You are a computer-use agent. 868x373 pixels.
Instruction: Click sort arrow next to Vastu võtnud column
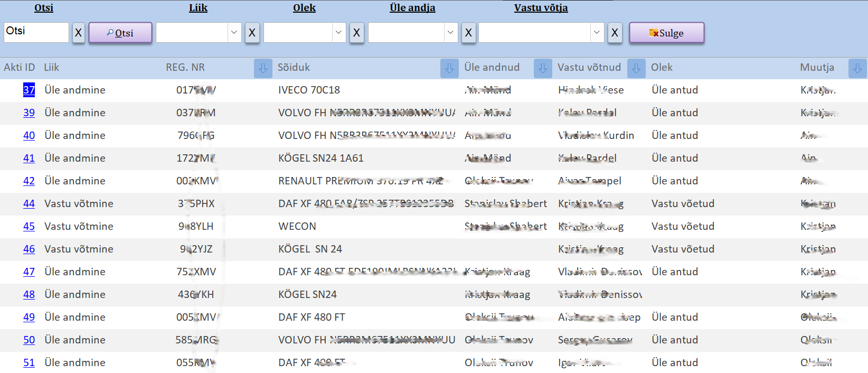coord(636,68)
